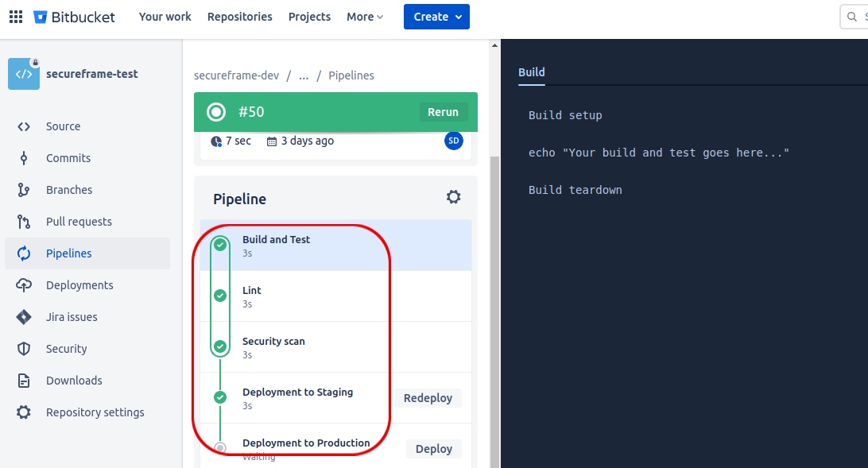
Task: Click the secureframe-test repository avatar icon
Action: click(24, 74)
